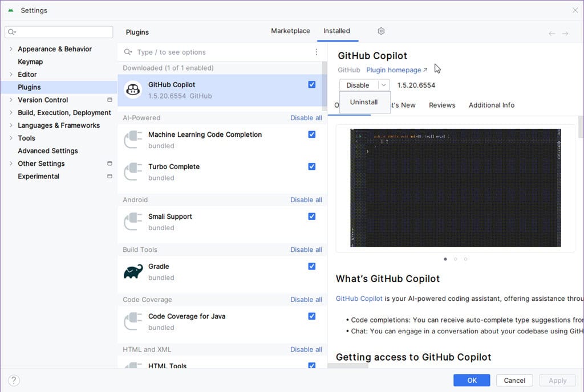Image resolution: width=584 pixels, height=392 pixels.
Task: Click the GitHub Copilot plugin icon
Action: 133,89
